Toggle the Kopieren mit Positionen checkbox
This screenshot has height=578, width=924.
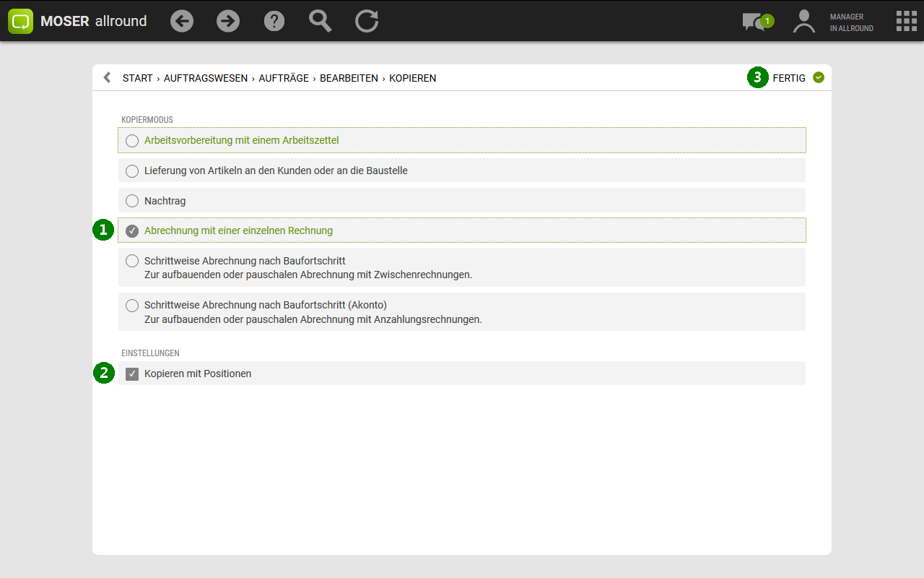pos(132,374)
